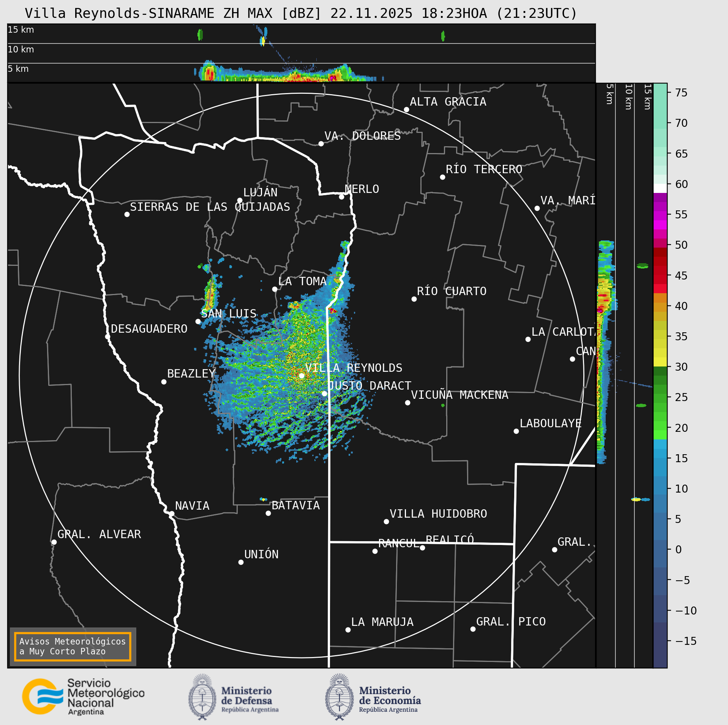Click the Servicio Meteorológico Nacional logo
The width and height of the screenshot is (728, 725).
tap(84, 697)
